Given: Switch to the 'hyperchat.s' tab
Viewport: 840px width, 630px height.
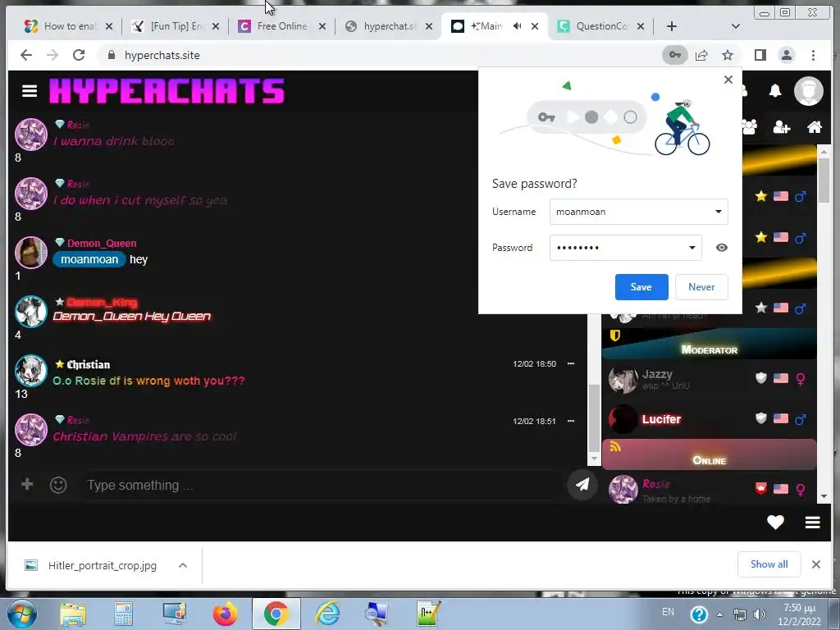Looking at the screenshot, I should click(389, 25).
